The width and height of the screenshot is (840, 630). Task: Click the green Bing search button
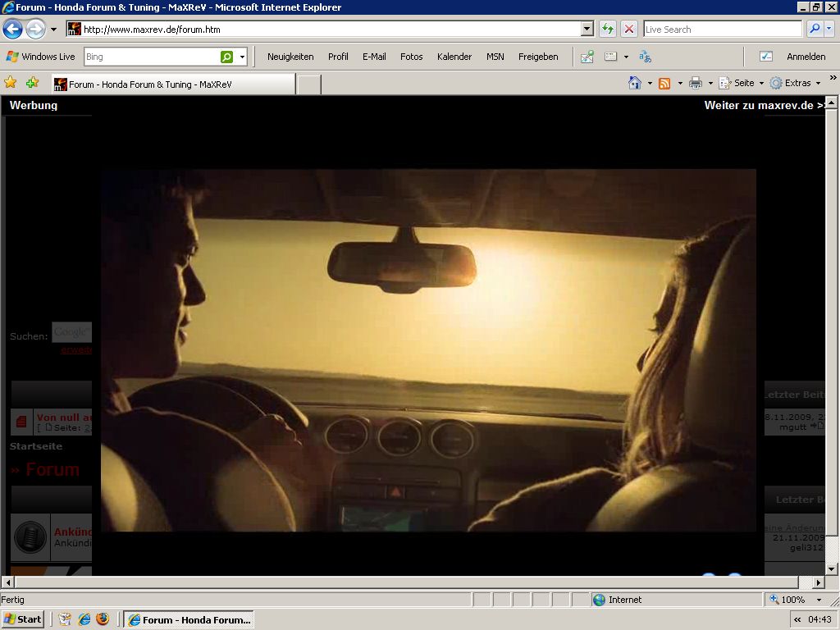tap(226, 57)
